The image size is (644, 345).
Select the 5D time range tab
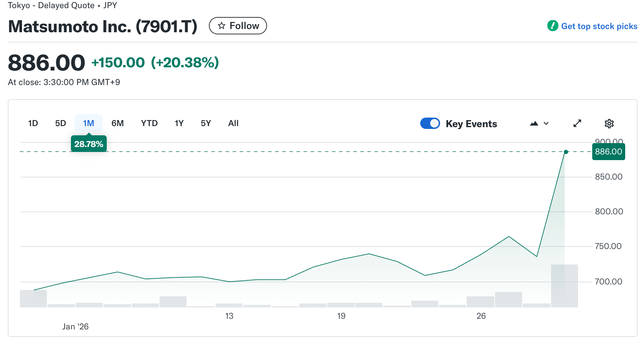pos(61,123)
